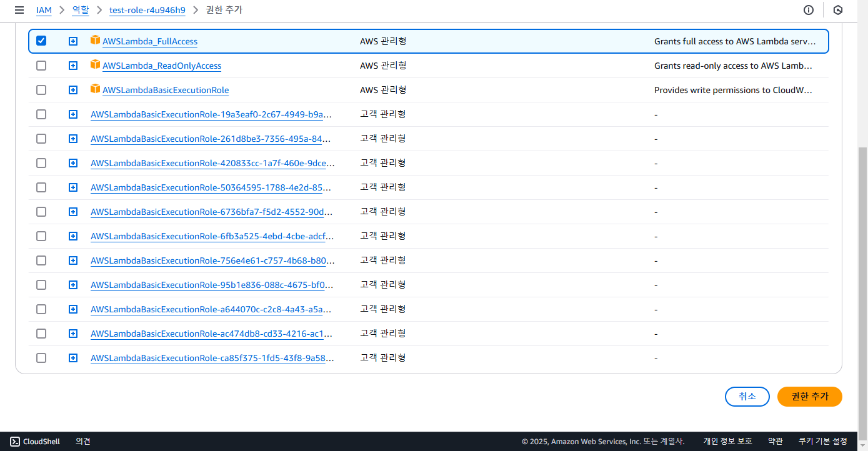This screenshot has width=868, height=451.
Task: Select checkbox for policy ending 50364595-1788-4e2d-85
Action: pyautogui.click(x=41, y=187)
